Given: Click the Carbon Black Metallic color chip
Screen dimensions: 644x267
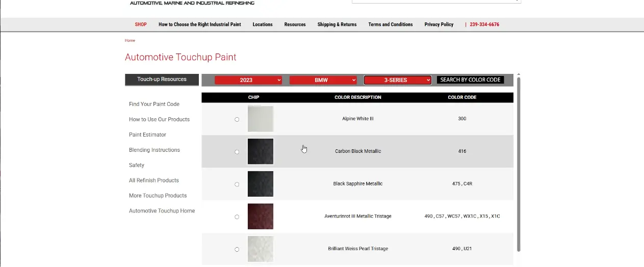Looking at the screenshot, I should [261, 151].
